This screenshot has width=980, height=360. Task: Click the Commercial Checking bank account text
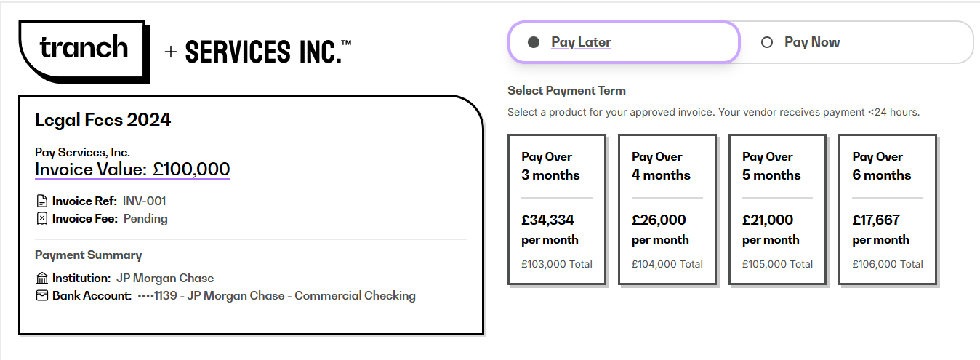[x=355, y=296]
